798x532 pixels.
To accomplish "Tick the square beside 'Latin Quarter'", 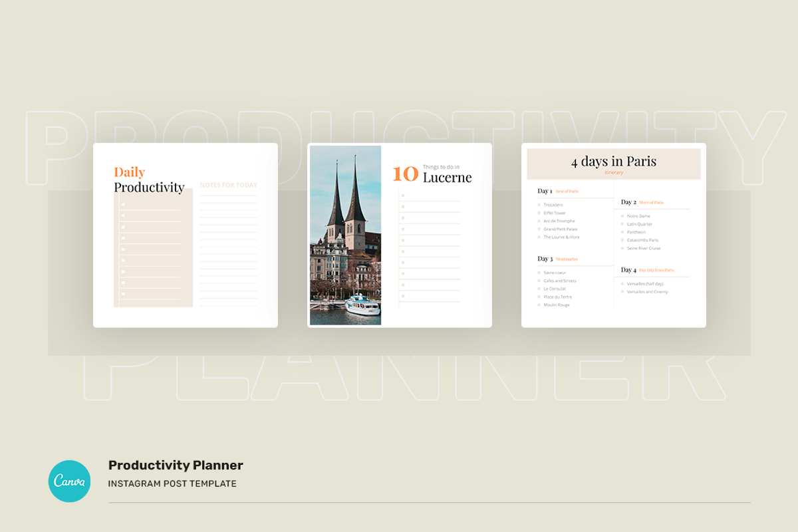I will tap(622, 224).
